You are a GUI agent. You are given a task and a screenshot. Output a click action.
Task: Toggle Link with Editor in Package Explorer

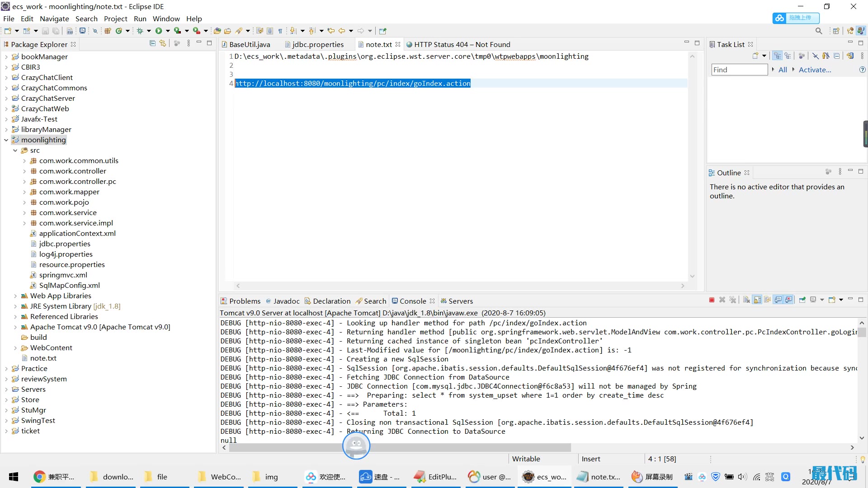pyautogui.click(x=163, y=43)
